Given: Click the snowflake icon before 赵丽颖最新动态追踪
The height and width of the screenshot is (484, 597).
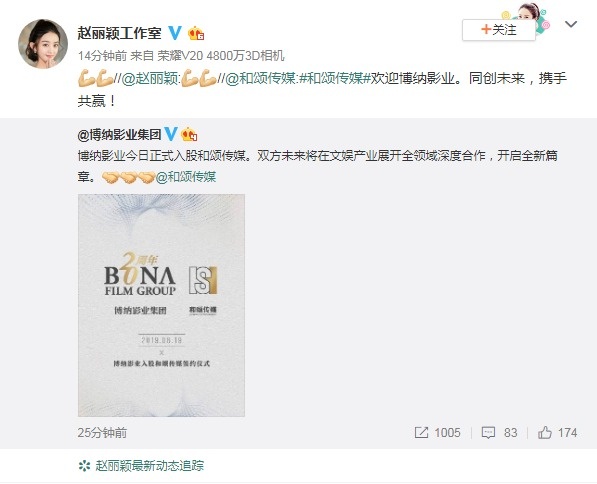Looking at the screenshot, I should pos(84,465).
